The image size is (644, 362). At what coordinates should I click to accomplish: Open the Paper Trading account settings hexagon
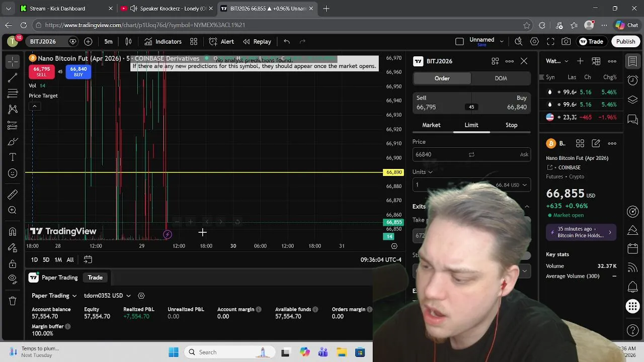[x=141, y=296]
